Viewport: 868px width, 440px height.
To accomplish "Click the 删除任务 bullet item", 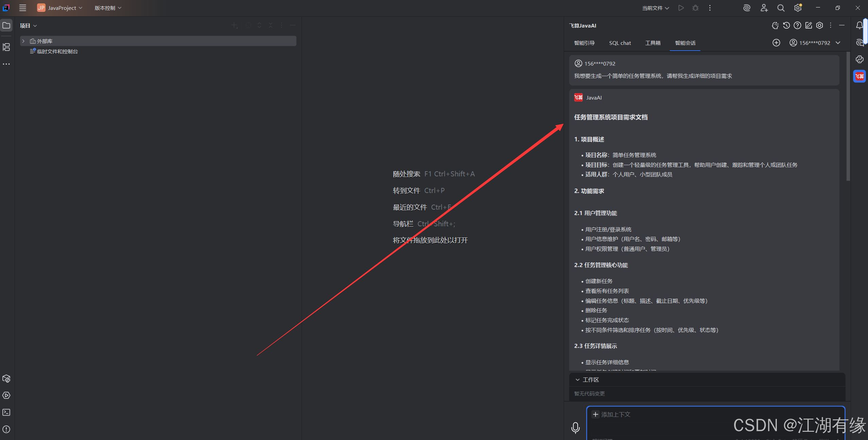I will click(x=596, y=311).
